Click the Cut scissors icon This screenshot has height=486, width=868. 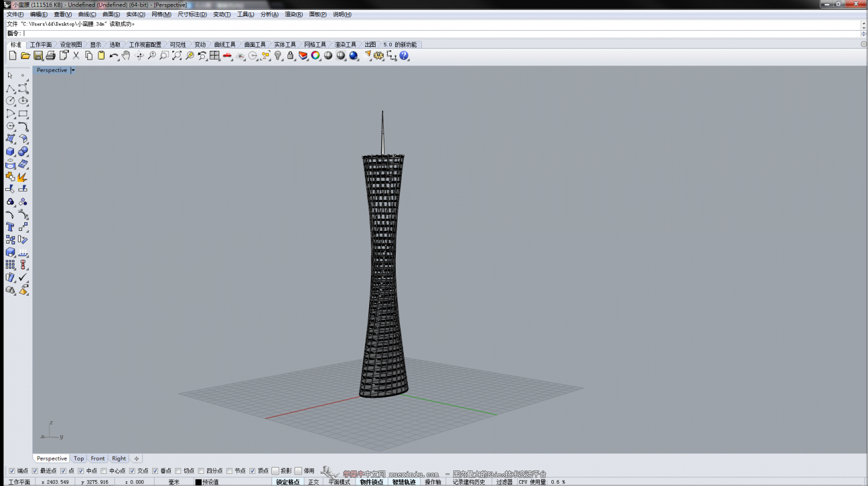(76, 56)
